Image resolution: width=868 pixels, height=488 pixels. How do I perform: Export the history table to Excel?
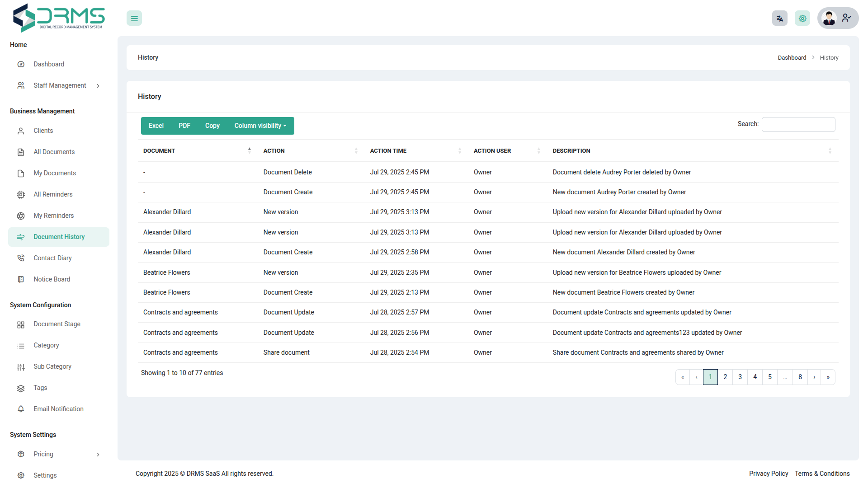coord(156,126)
